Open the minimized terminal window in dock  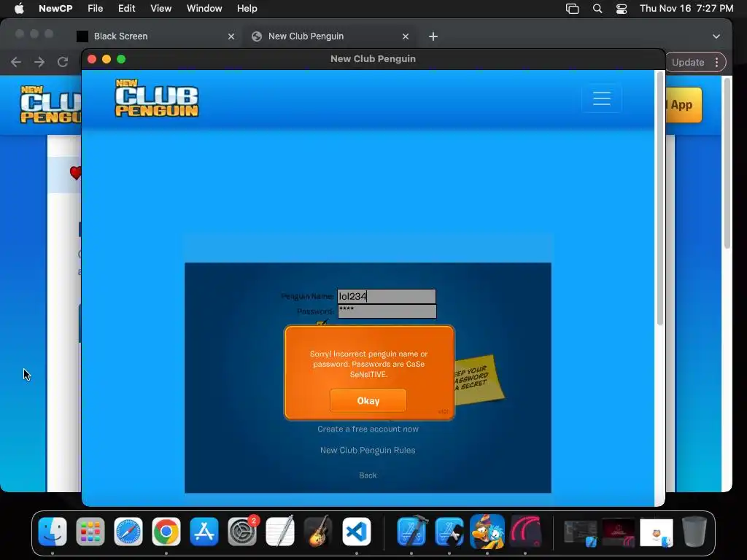coord(580,533)
